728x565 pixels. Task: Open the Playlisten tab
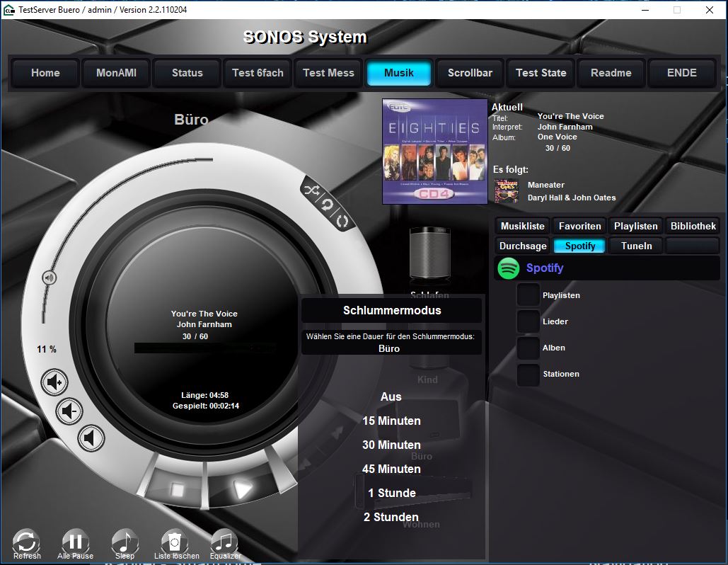tap(635, 226)
